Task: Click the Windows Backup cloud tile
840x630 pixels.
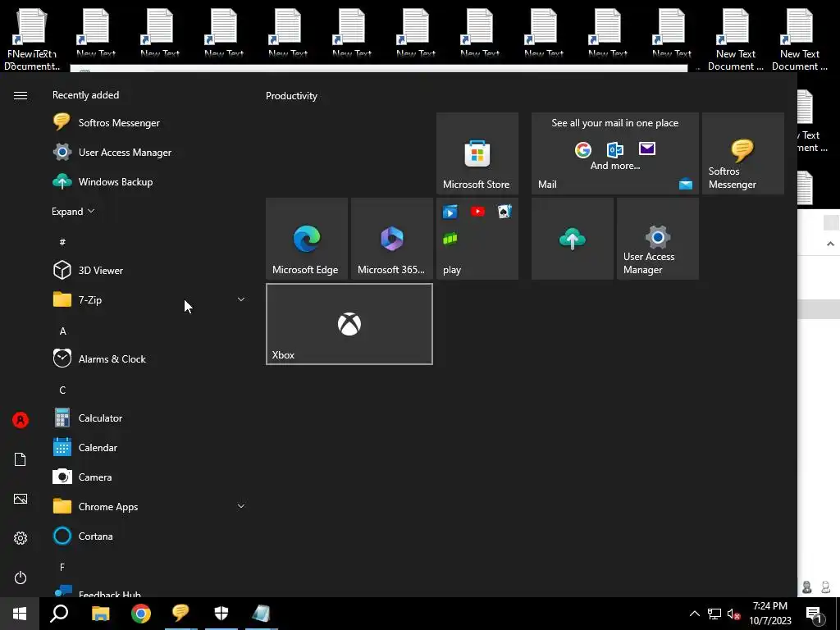Action: pyautogui.click(x=572, y=239)
